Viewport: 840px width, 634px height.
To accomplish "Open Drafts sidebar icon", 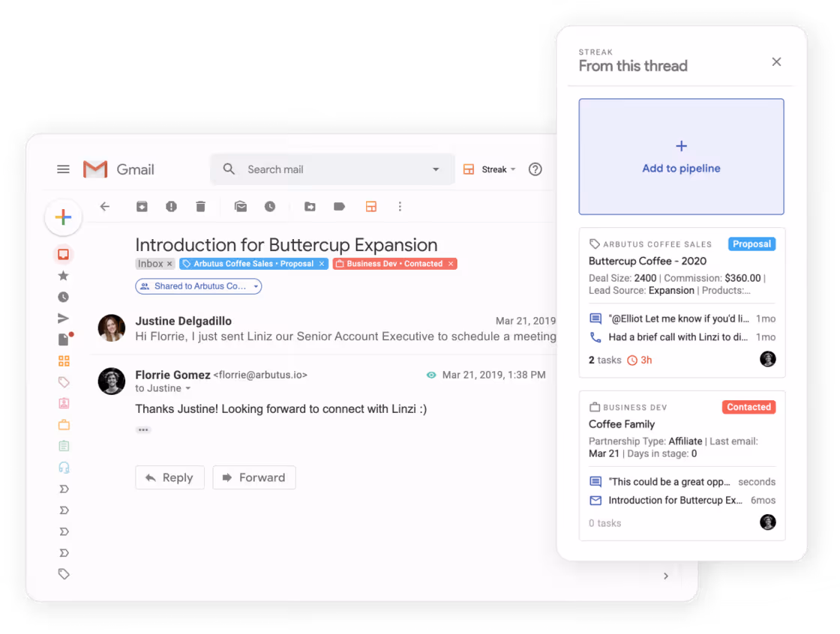I will 64,339.
